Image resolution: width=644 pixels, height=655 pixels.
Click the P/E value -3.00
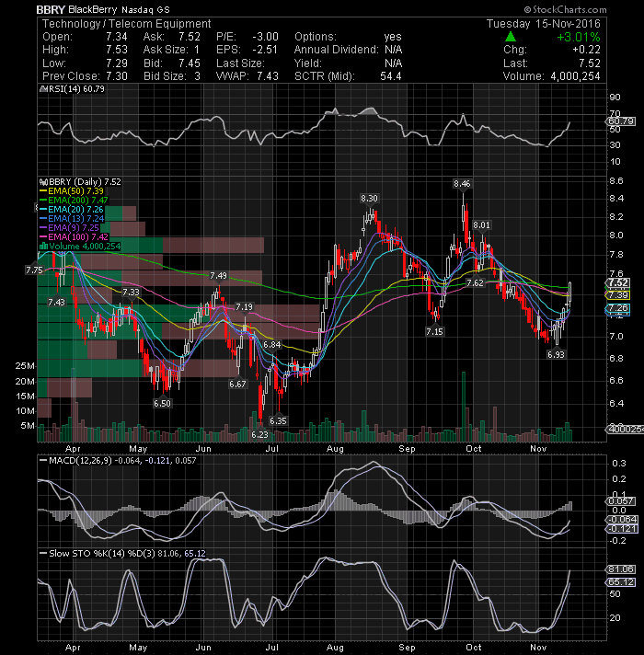(265, 37)
